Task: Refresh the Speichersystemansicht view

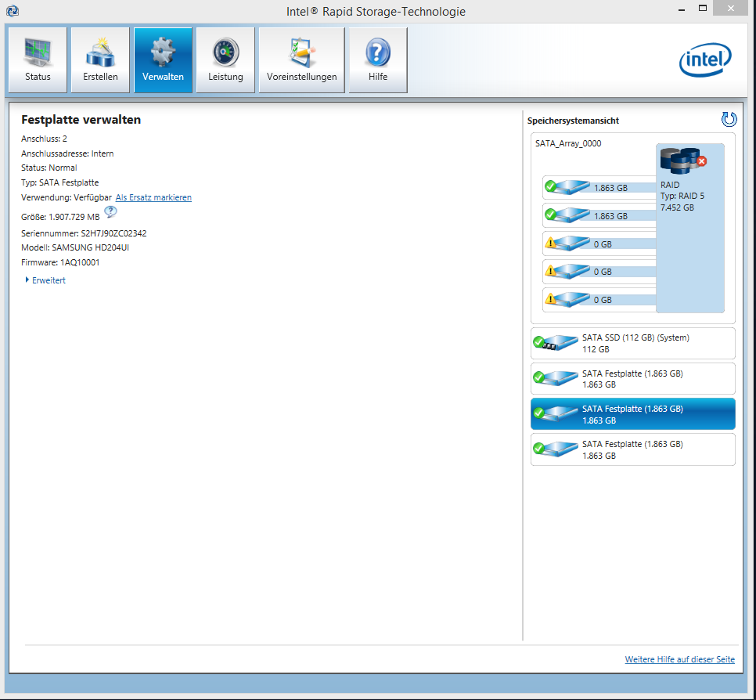Action: point(729,119)
